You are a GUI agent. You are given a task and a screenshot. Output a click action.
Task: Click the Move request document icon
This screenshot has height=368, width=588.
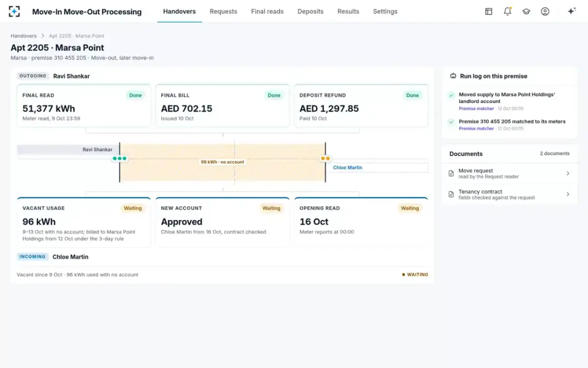[x=451, y=174]
